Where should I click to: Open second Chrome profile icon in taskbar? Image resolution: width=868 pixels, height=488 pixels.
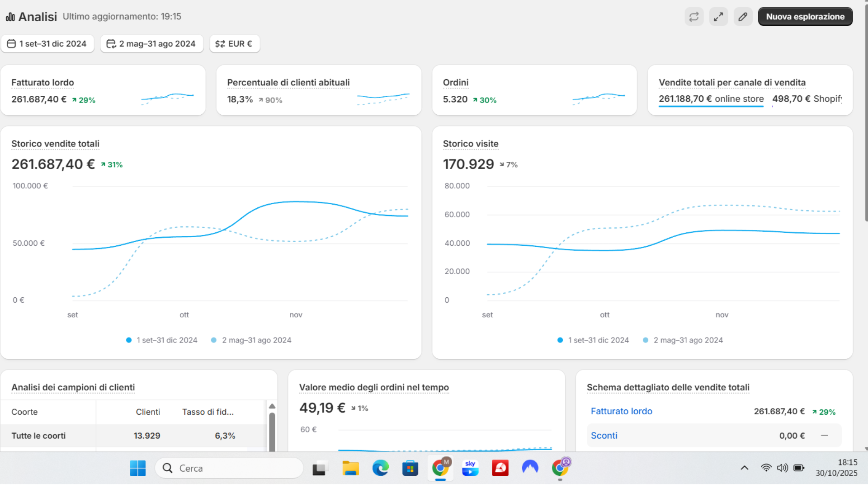(x=560, y=468)
